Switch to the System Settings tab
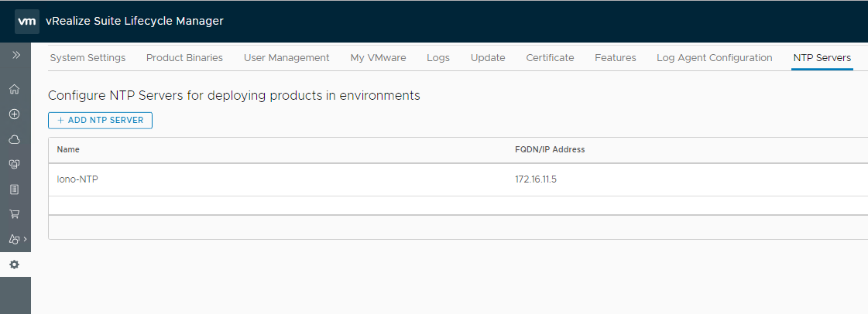Image resolution: width=868 pixels, height=314 pixels. pos(87,58)
